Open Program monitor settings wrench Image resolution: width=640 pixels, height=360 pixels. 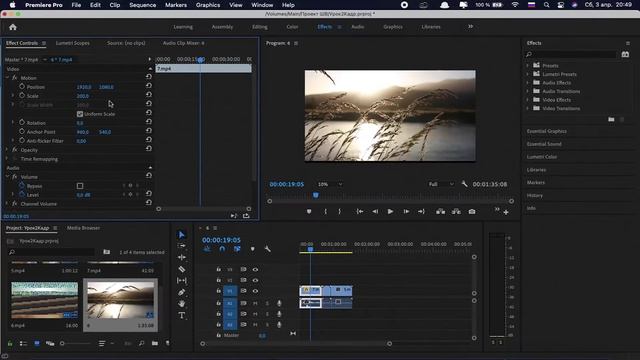tap(464, 184)
